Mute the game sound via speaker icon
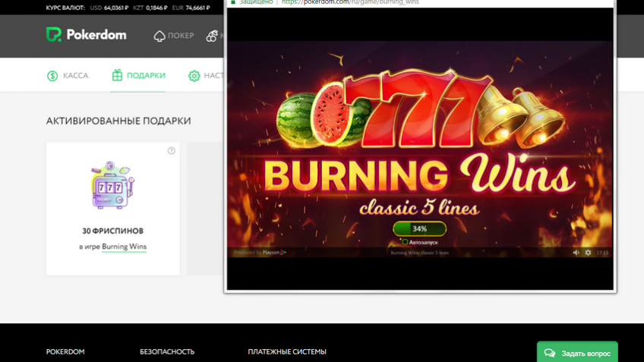 576,253
